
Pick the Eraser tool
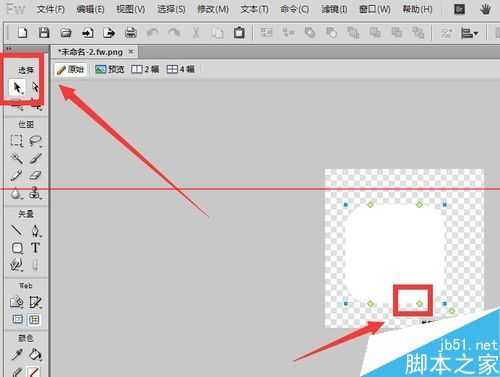tap(35, 175)
